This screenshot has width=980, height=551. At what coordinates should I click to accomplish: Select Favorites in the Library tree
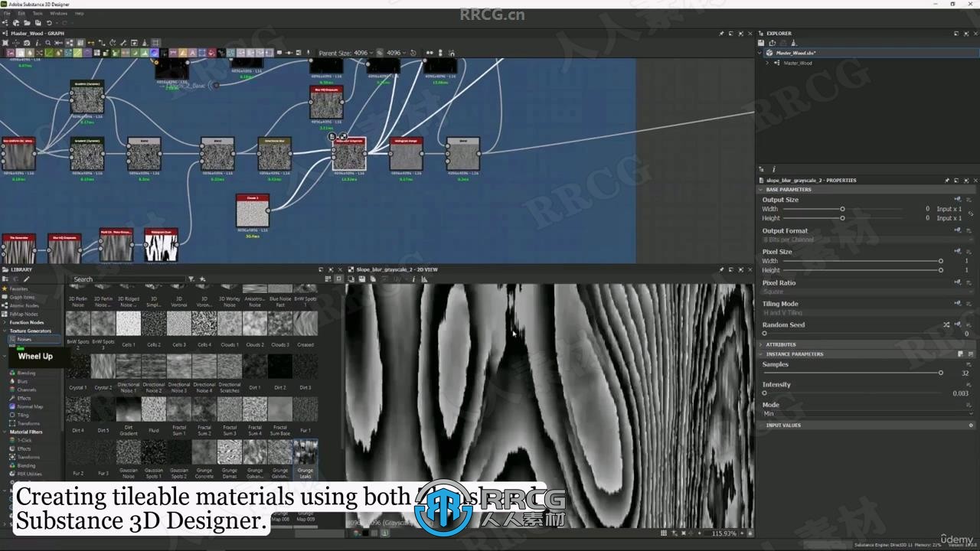coord(18,289)
